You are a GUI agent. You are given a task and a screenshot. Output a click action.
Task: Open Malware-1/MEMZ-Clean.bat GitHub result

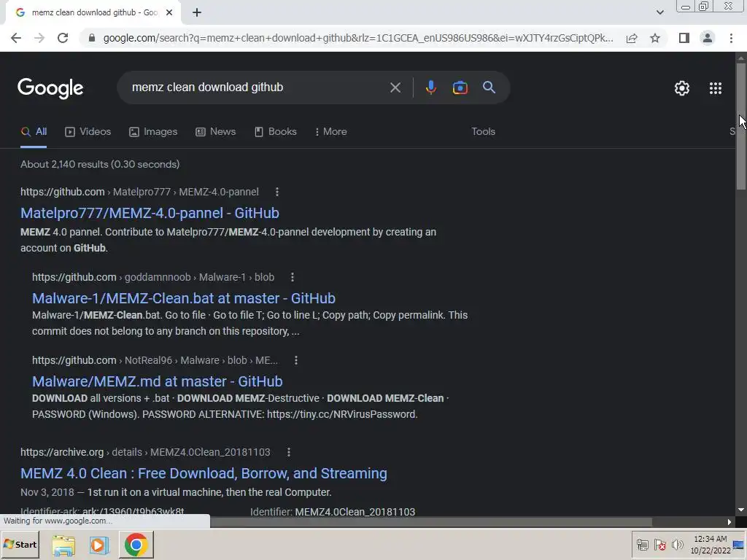point(183,298)
